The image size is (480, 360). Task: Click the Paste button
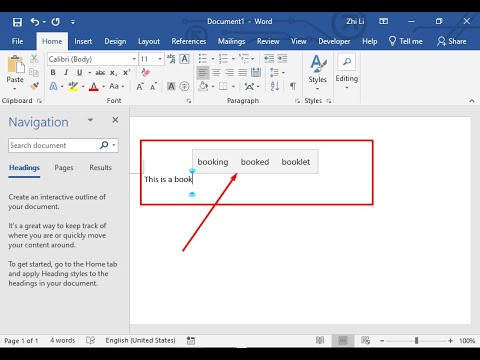point(15,73)
